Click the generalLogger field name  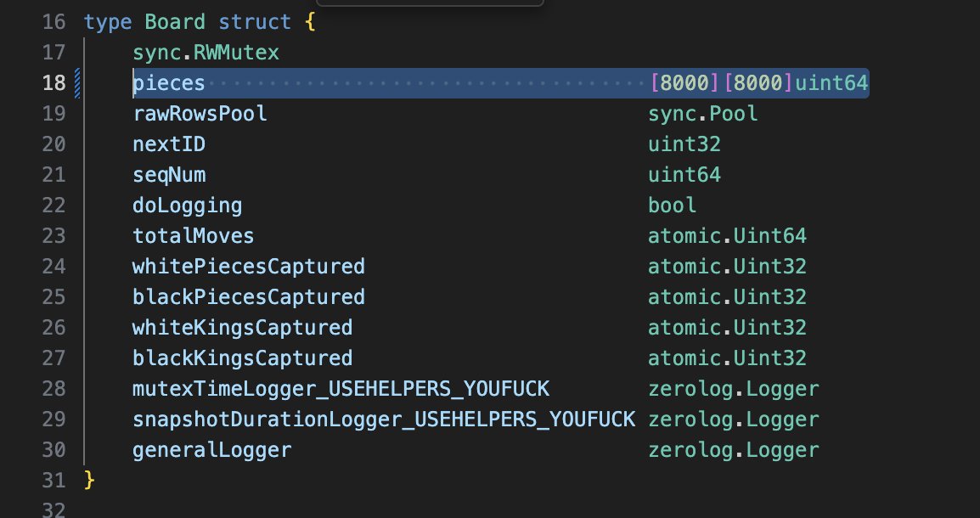[x=211, y=451]
